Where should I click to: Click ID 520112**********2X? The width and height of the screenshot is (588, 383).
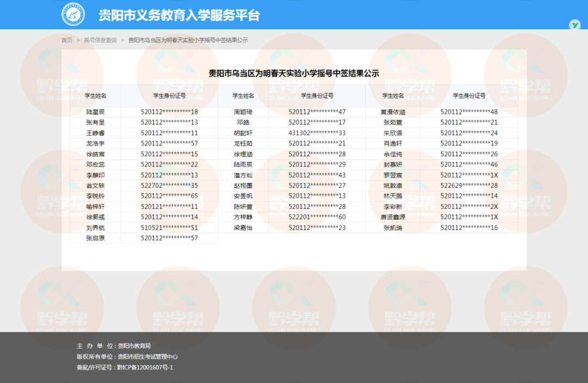click(469, 207)
